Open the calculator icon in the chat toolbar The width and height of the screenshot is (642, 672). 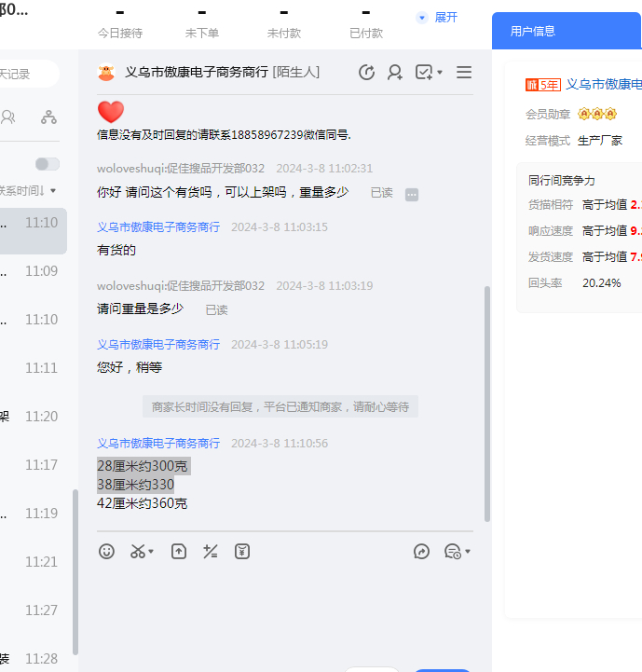[x=211, y=552]
